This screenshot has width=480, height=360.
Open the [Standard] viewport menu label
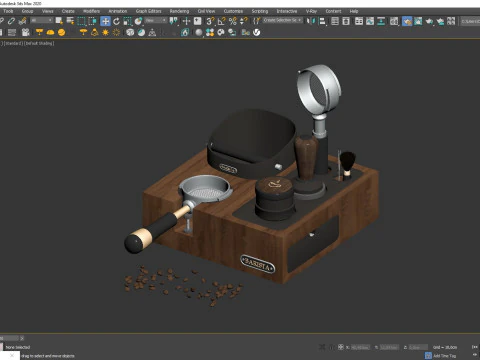[x=13, y=43]
